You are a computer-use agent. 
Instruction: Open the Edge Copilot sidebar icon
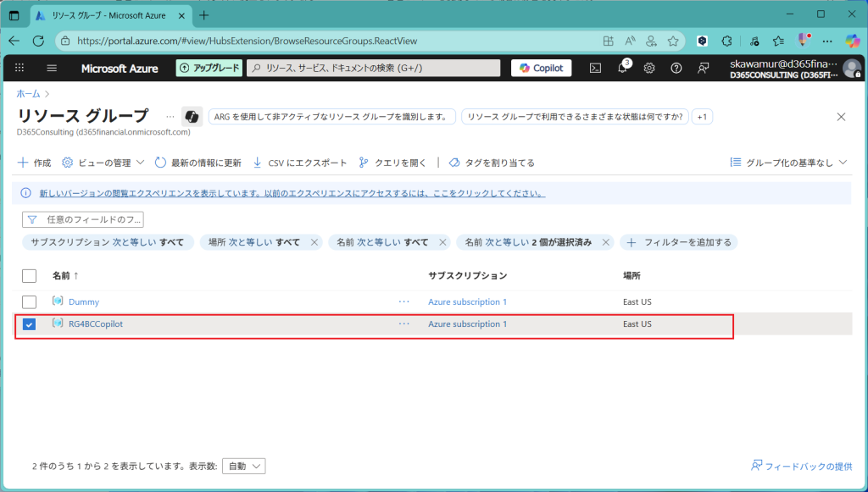click(853, 41)
